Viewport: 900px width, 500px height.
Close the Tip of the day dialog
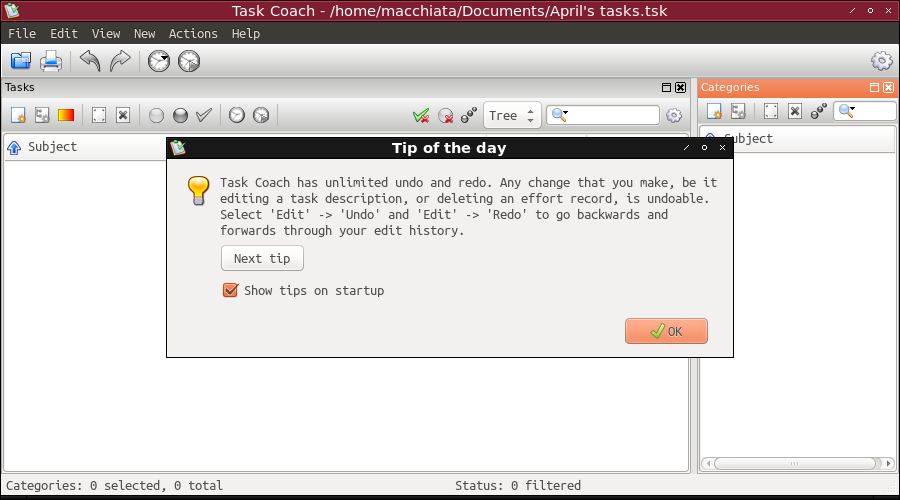click(722, 148)
